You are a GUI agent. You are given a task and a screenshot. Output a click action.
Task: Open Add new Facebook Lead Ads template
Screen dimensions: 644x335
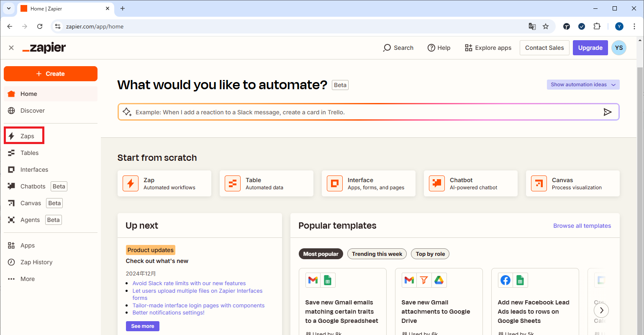click(x=535, y=301)
